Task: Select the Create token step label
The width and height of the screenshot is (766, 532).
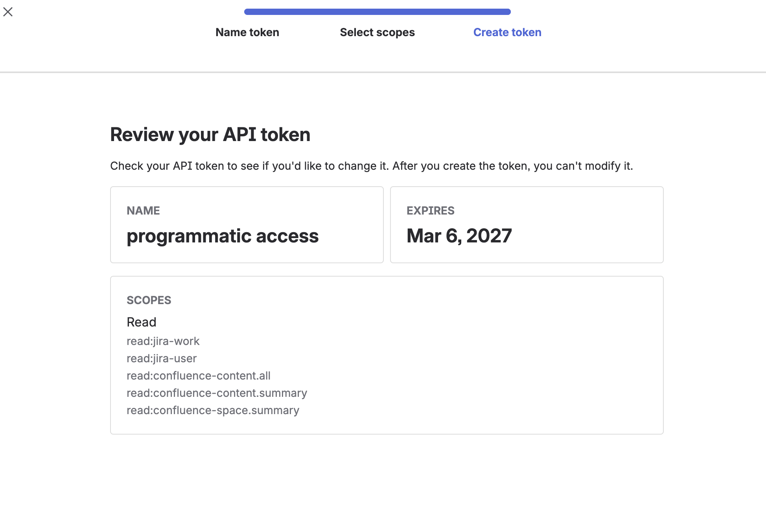Action: click(x=507, y=32)
